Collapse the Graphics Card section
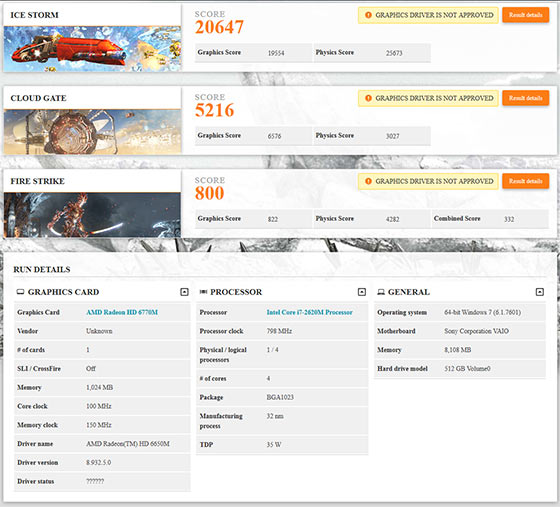Screen dimensions: 560x507 click(184, 292)
